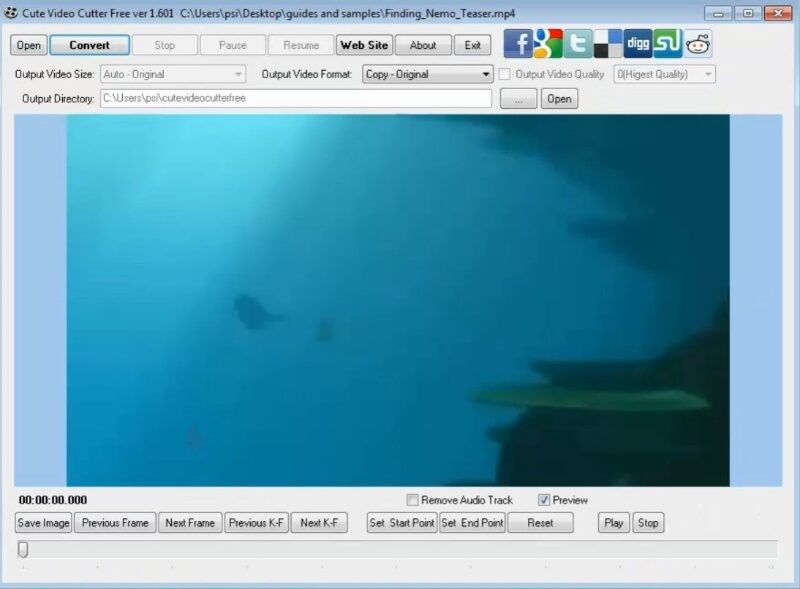Screen dimensions: 800x589
Task: Click the disabled Stop button beside Convert
Action: [165, 45]
